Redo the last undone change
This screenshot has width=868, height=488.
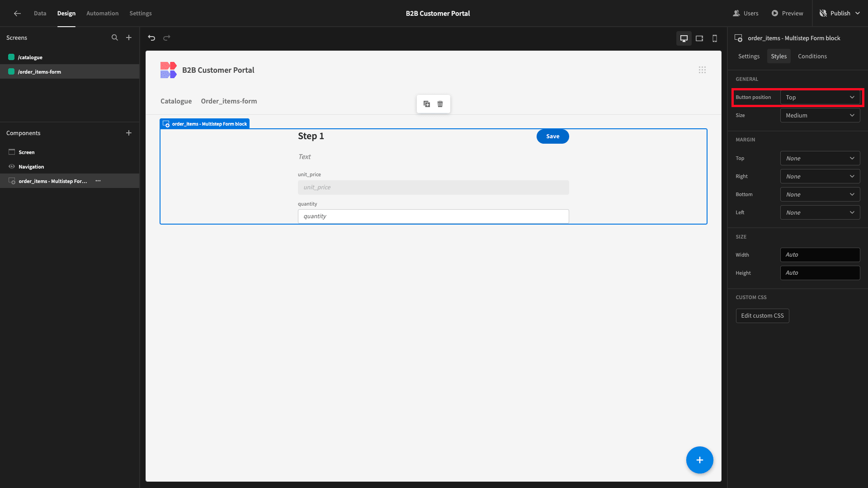point(167,38)
